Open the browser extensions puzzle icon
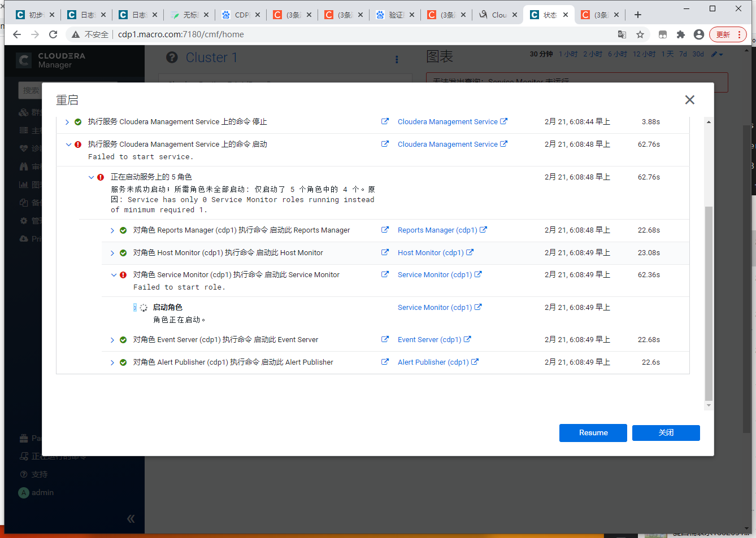Screen dimensions: 756x538 (x=681, y=34)
